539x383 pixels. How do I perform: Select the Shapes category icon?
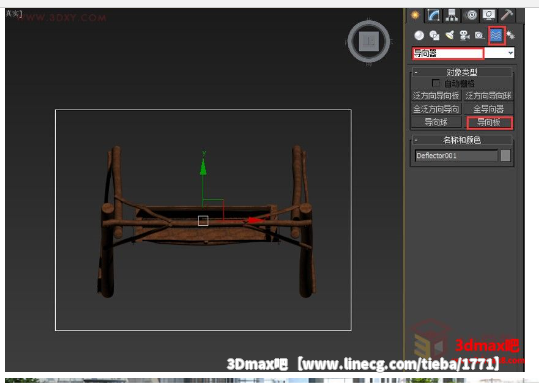point(434,35)
